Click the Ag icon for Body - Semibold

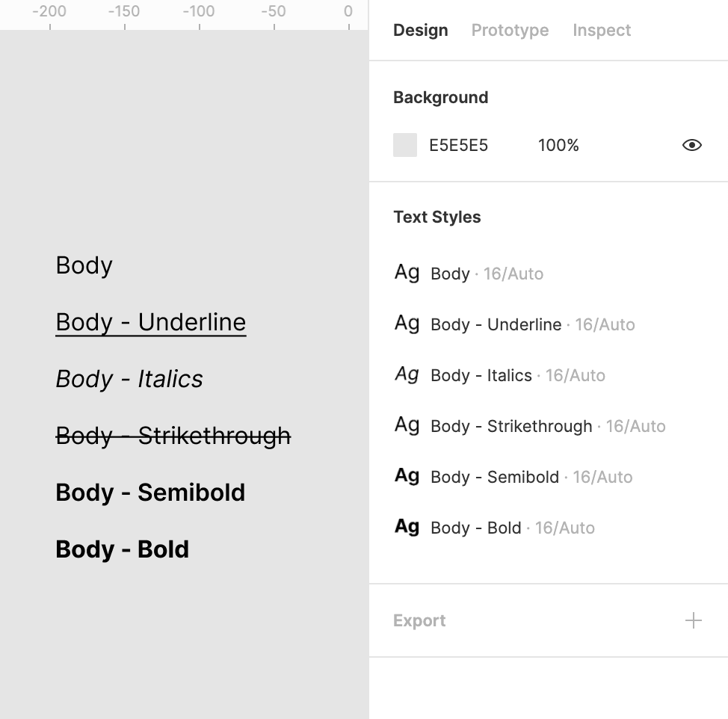pyautogui.click(x=407, y=476)
